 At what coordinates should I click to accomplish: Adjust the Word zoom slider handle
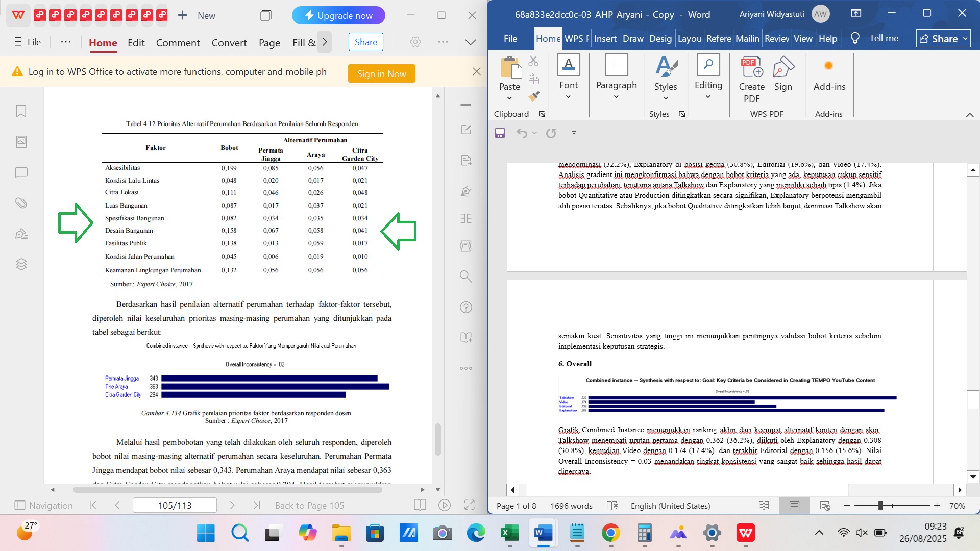(880, 506)
